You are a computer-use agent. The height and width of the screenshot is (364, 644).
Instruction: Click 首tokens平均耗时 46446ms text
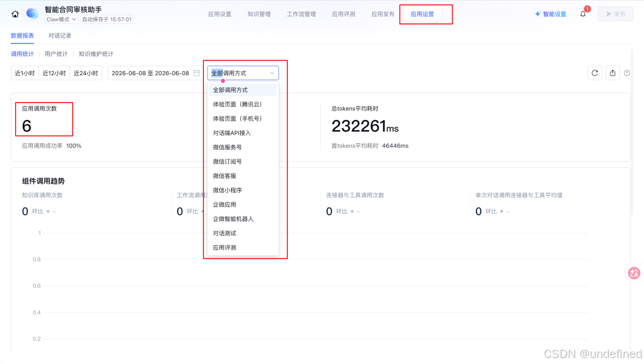[370, 146]
